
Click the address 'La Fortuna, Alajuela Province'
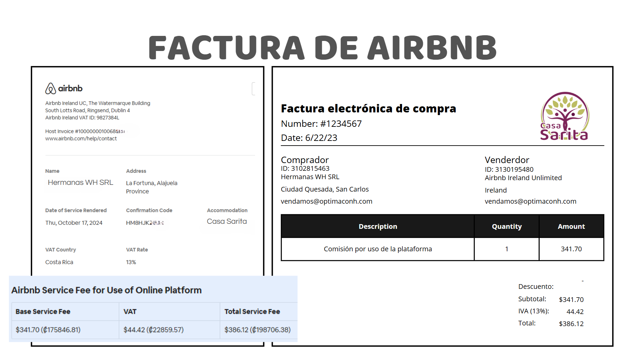[152, 187]
